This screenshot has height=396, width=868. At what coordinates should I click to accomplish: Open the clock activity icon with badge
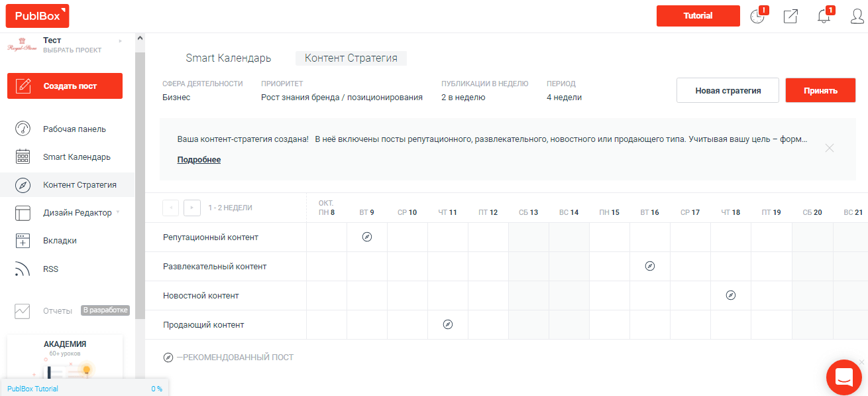pos(757,17)
